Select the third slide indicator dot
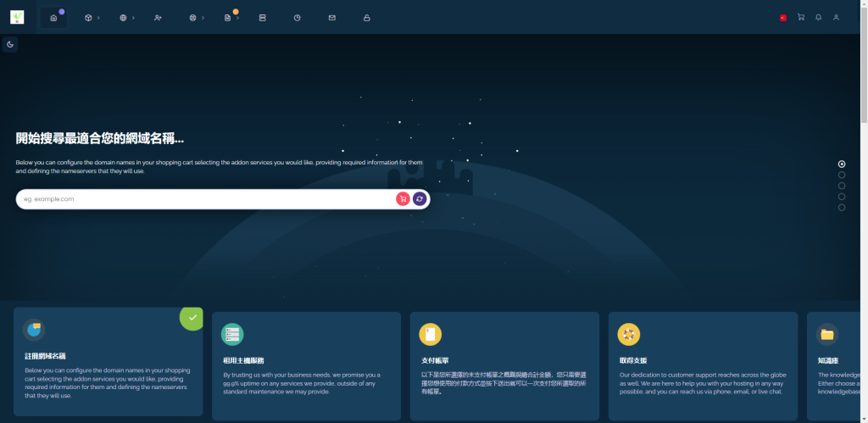The width and height of the screenshot is (868, 423). (x=842, y=186)
